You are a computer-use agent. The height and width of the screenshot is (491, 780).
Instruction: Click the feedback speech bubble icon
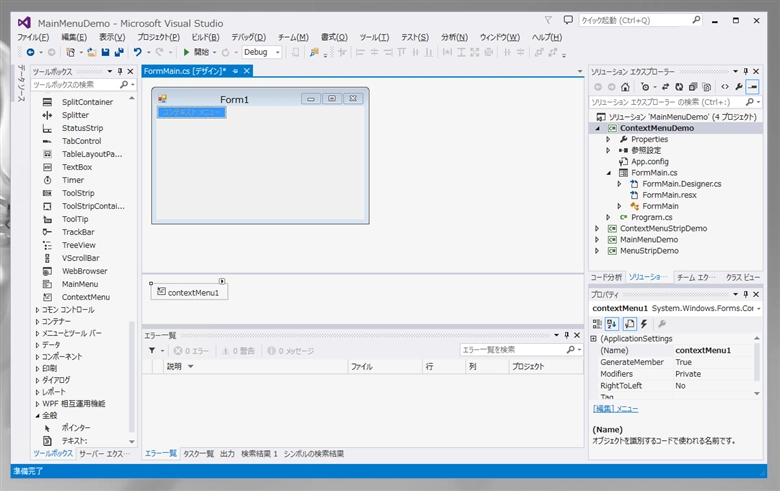[568, 20]
